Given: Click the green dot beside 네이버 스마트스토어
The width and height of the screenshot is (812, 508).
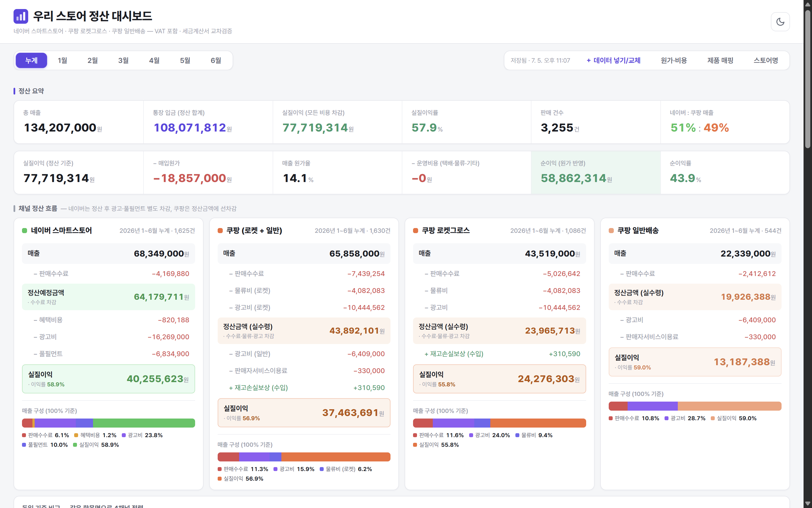Looking at the screenshot, I should pyautogui.click(x=25, y=231).
